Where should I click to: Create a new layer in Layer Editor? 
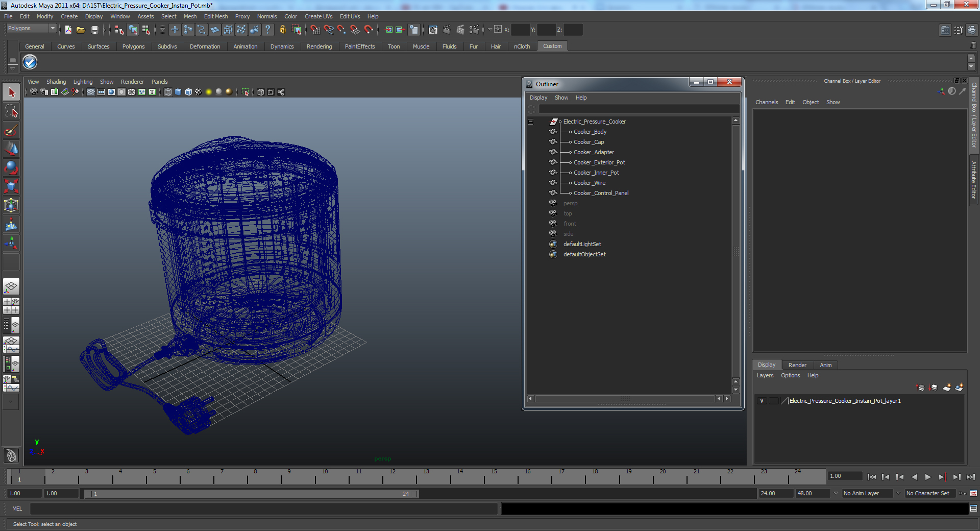947,388
